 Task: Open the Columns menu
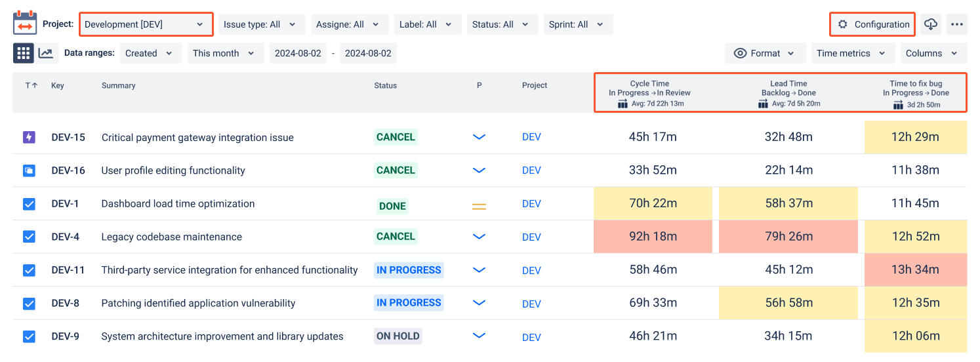click(931, 53)
